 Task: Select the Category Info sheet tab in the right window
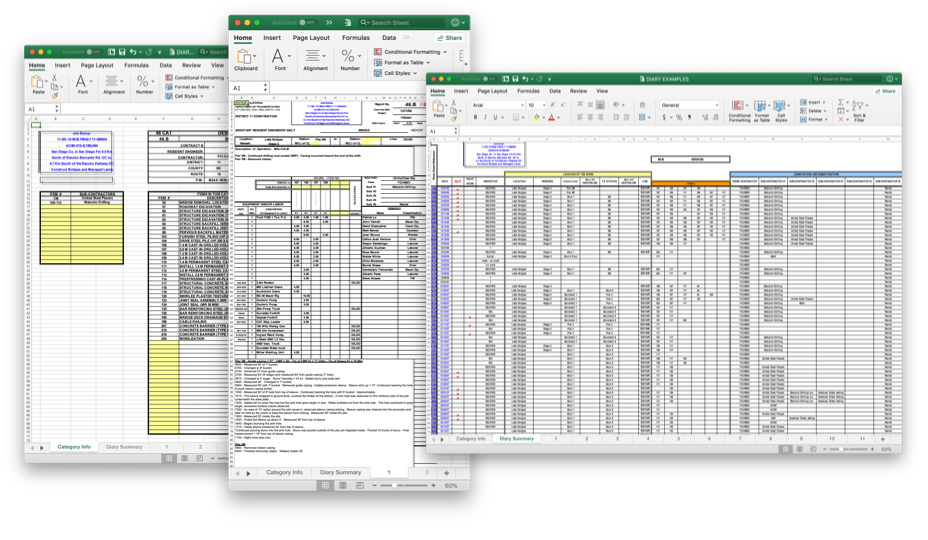[x=471, y=439]
